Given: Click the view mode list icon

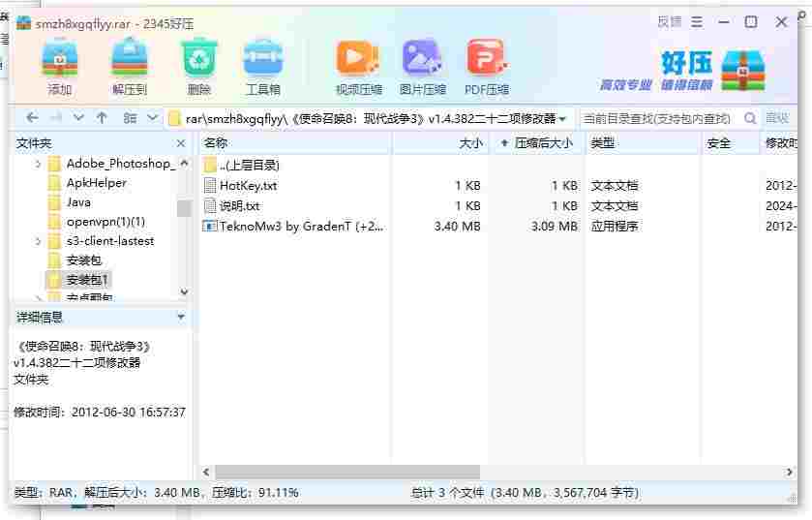Looking at the screenshot, I should (x=130, y=118).
